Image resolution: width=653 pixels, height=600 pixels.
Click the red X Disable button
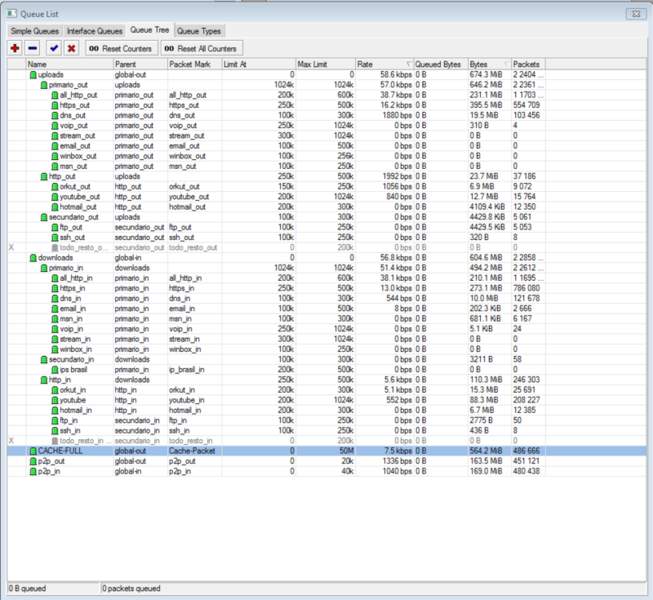(x=71, y=48)
